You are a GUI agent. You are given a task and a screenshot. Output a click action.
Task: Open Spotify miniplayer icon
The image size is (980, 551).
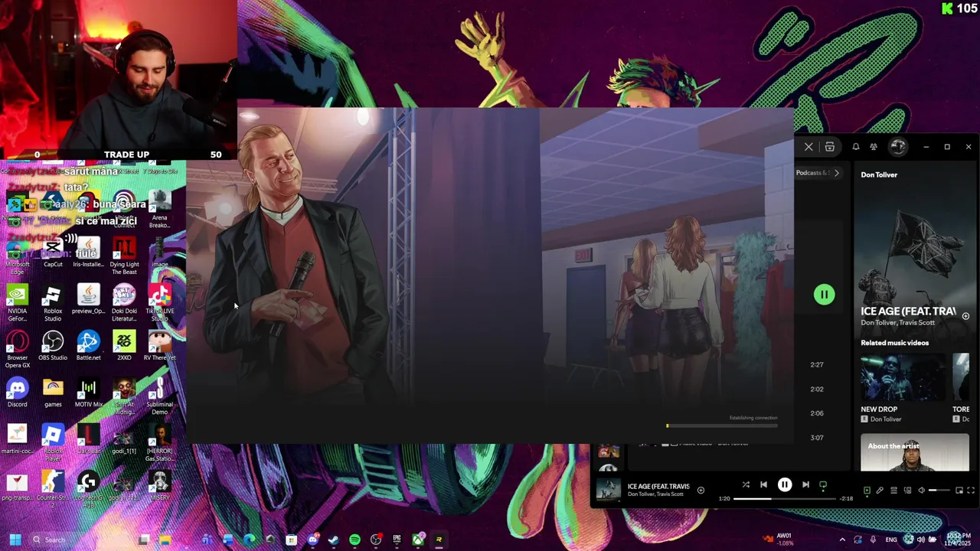tap(959, 491)
